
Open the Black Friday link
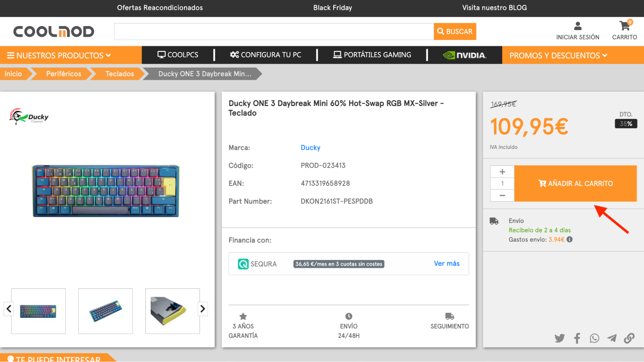(x=332, y=8)
